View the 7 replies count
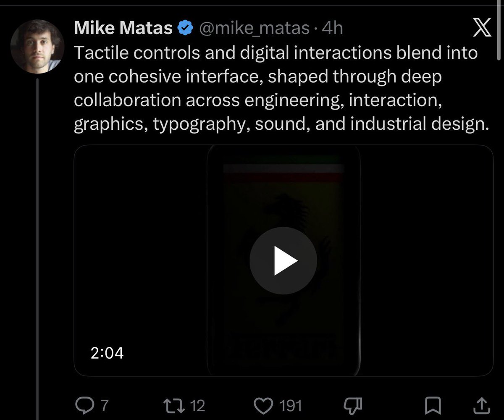This screenshot has height=420, width=504. [104, 406]
